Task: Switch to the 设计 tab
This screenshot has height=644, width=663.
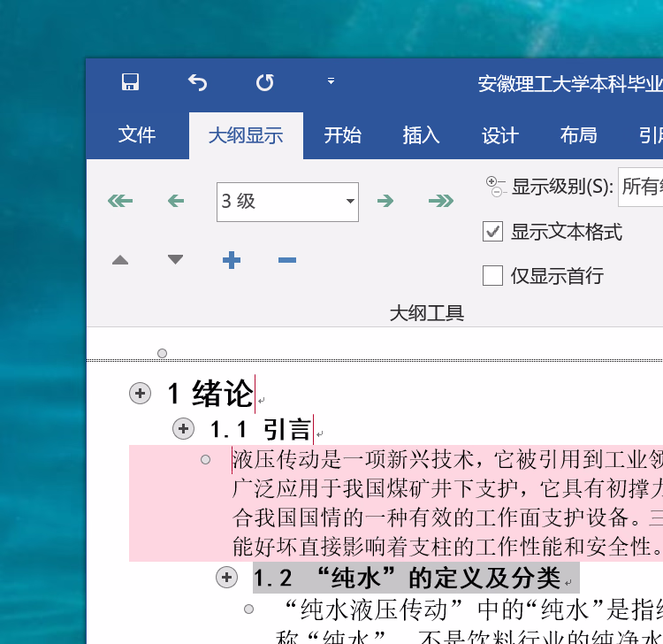Action: (x=499, y=135)
